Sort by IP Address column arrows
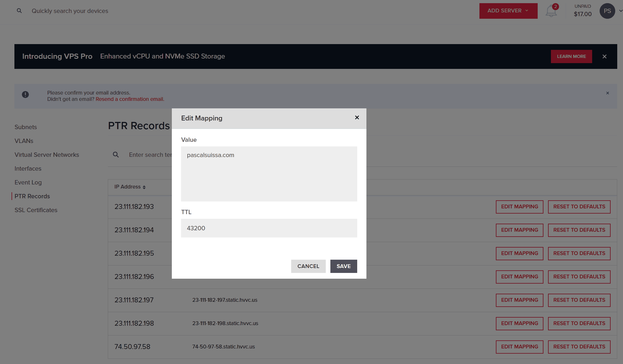 144,187
